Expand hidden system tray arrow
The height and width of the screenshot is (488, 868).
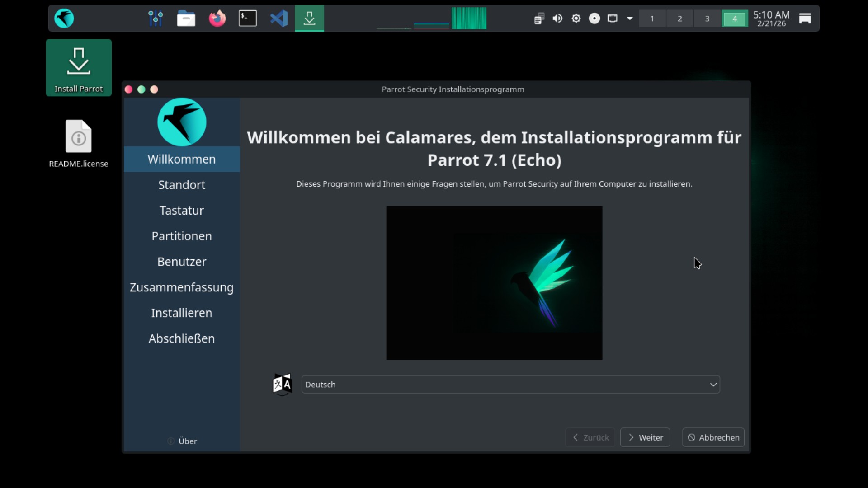pos(630,19)
